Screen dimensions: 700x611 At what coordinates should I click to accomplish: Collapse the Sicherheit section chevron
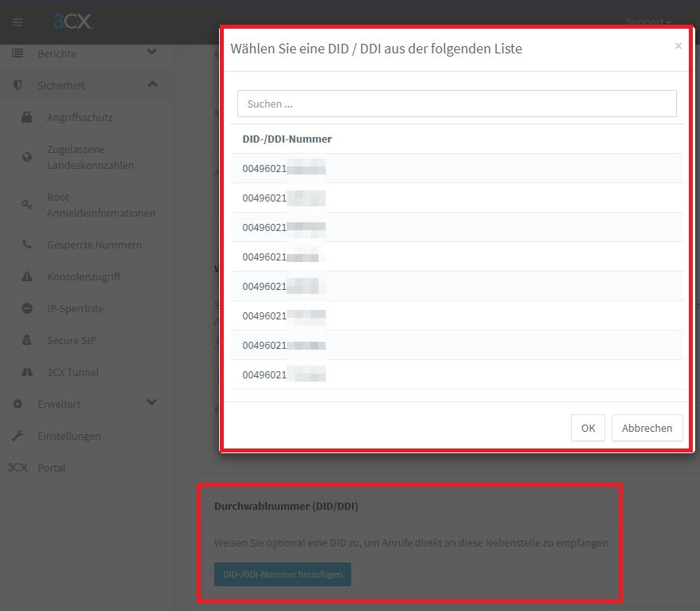[x=152, y=84]
